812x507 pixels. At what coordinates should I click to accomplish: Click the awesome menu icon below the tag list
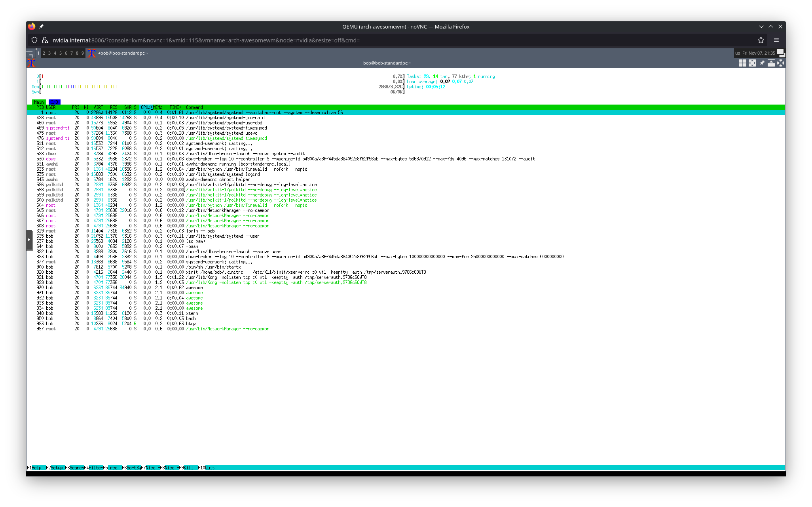click(x=31, y=63)
